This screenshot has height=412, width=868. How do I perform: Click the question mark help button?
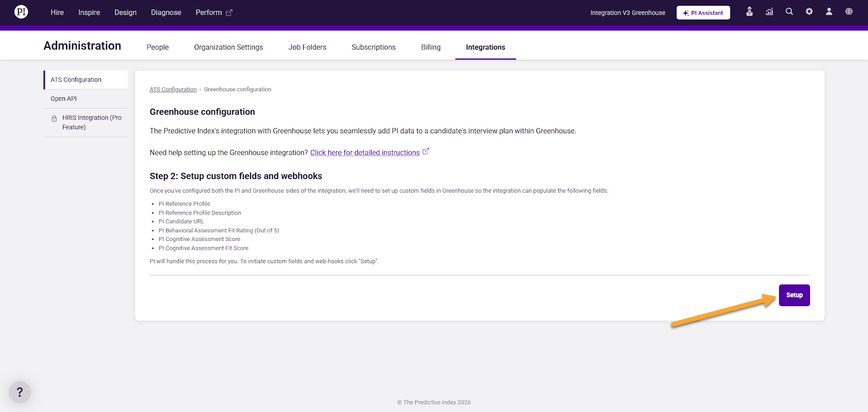coord(20,392)
